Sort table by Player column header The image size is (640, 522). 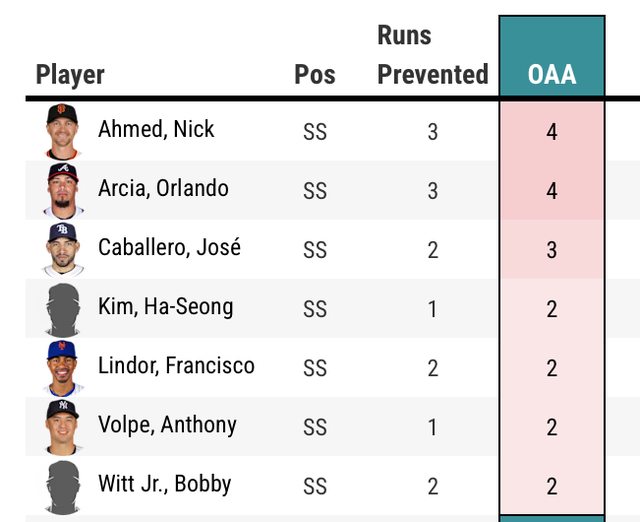click(70, 75)
